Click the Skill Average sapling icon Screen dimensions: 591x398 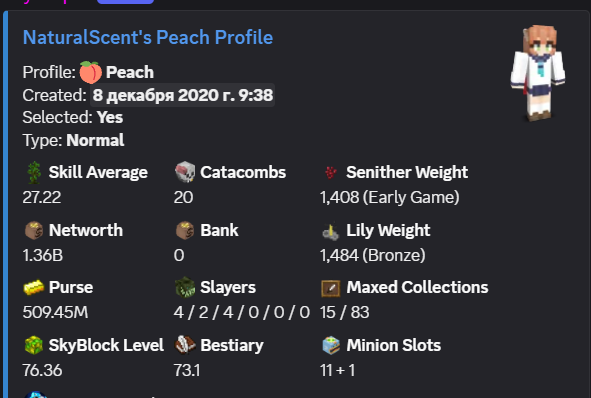(x=34, y=172)
